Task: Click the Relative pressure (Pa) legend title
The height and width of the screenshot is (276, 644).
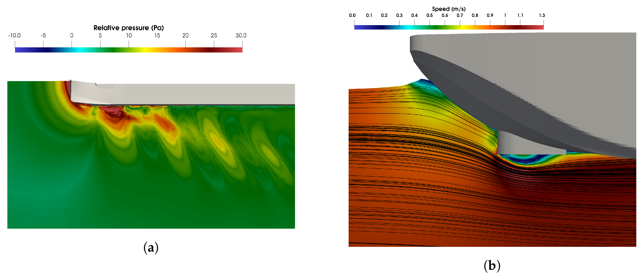Action: pos(129,28)
